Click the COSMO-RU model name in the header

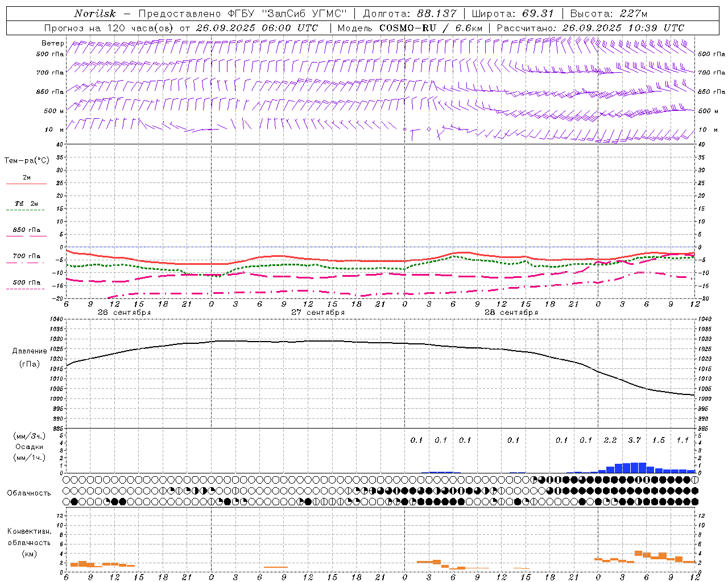pos(407,28)
